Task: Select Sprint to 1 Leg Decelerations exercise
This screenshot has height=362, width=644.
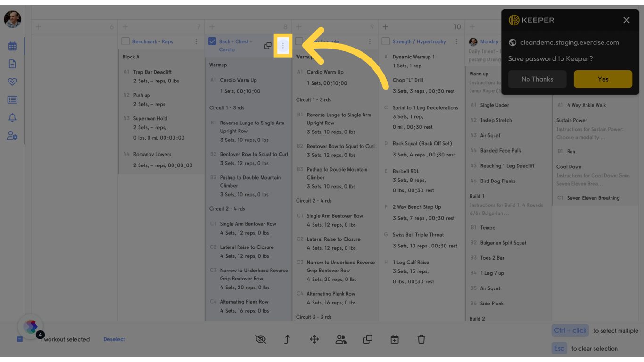Action: click(425, 108)
